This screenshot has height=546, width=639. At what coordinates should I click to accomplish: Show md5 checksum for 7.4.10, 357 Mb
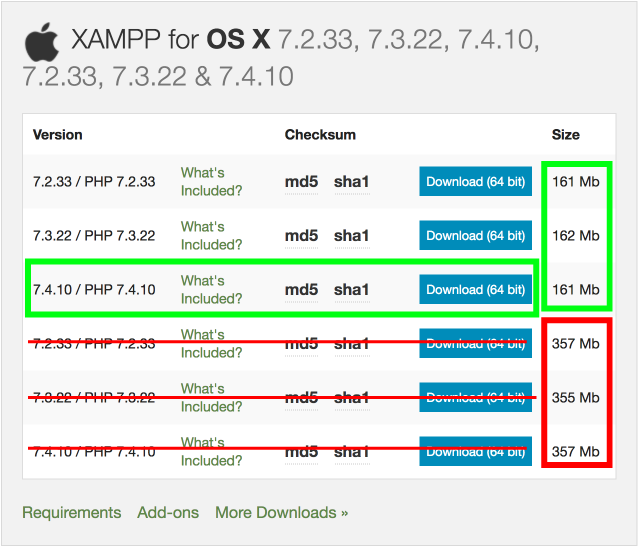tap(301, 452)
